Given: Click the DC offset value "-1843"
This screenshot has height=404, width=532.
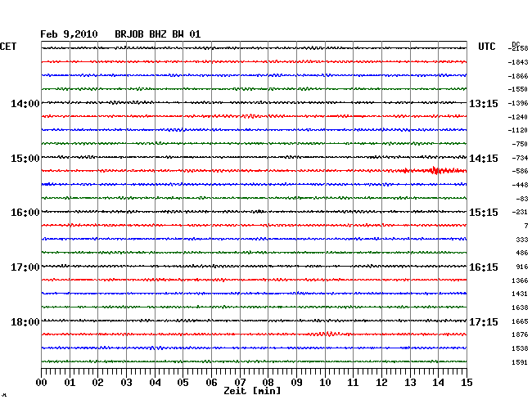Looking at the screenshot, I should pyautogui.click(x=518, y=62).
